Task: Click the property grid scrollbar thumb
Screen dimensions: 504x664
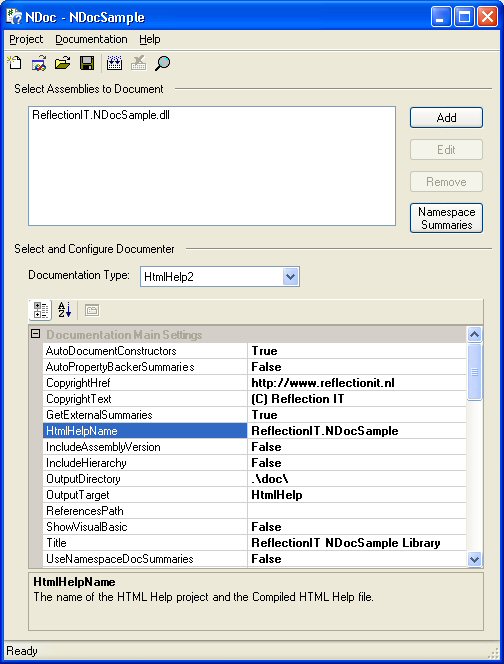Action: [x=474, y=371]
